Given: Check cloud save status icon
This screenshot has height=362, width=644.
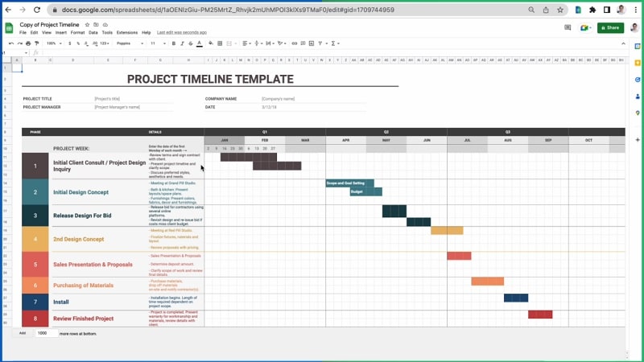Looking at the screenshot, I should click(105, 25).
